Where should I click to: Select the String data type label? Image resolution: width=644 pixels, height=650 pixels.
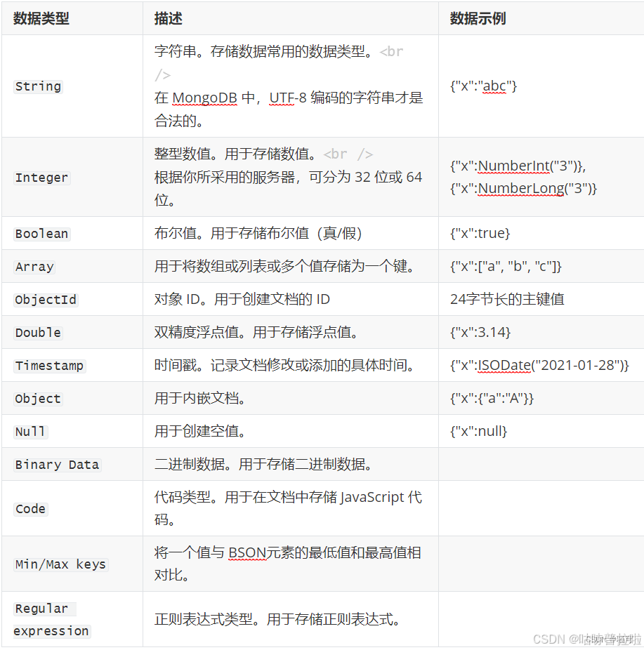38,86
